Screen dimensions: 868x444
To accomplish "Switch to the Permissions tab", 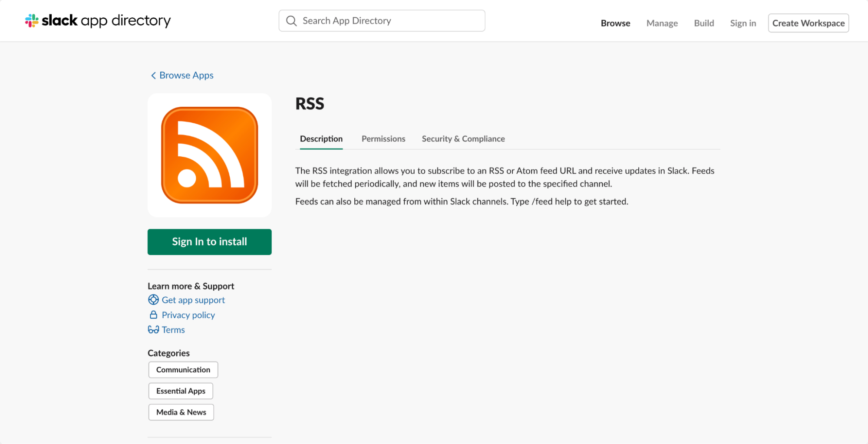I will (x=383, y=139).
